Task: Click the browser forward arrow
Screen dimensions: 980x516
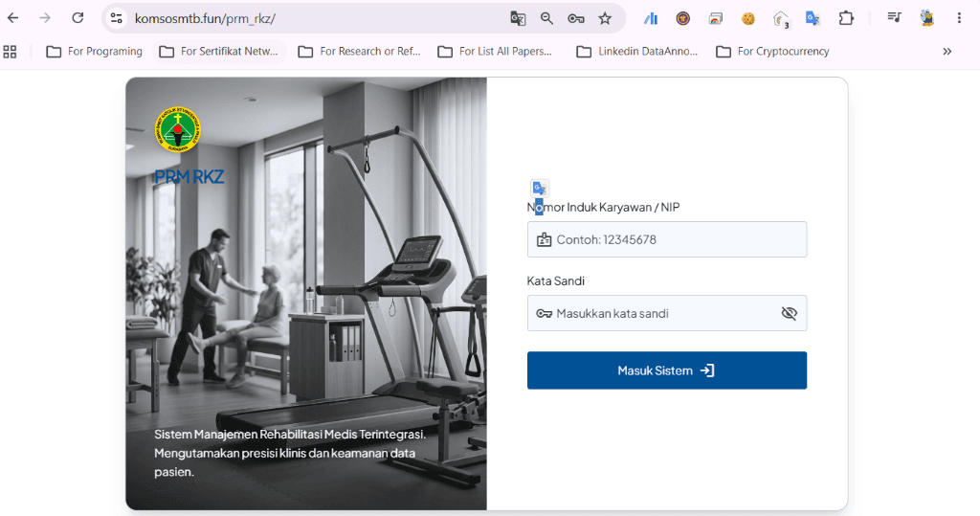Action: coord(45,18)
